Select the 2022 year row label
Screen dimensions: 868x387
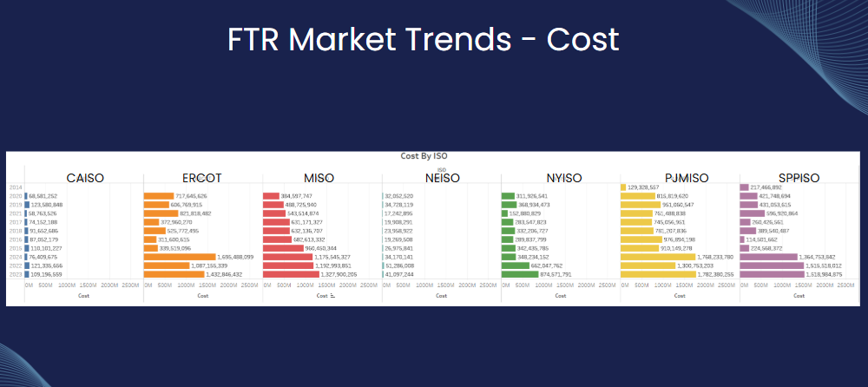16,266
